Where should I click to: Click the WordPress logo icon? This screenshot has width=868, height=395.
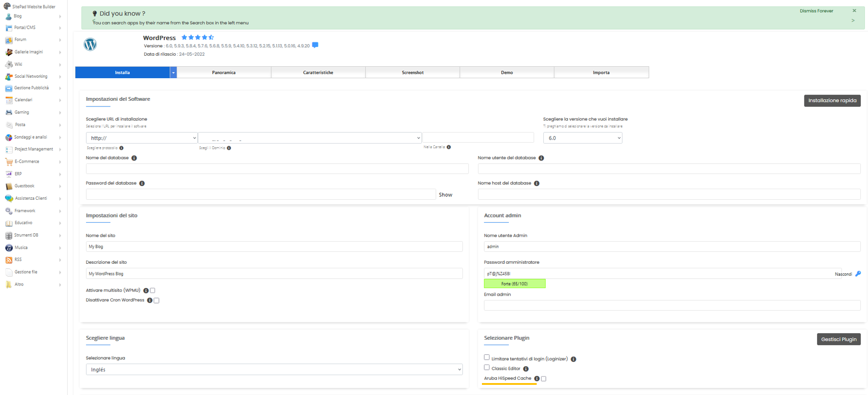coord(90,45)
